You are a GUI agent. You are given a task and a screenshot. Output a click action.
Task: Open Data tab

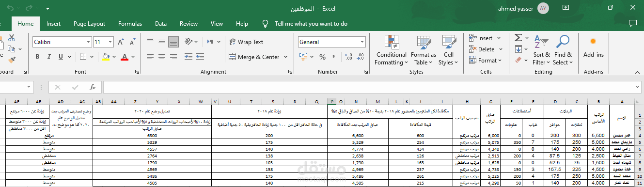(161, 23)
